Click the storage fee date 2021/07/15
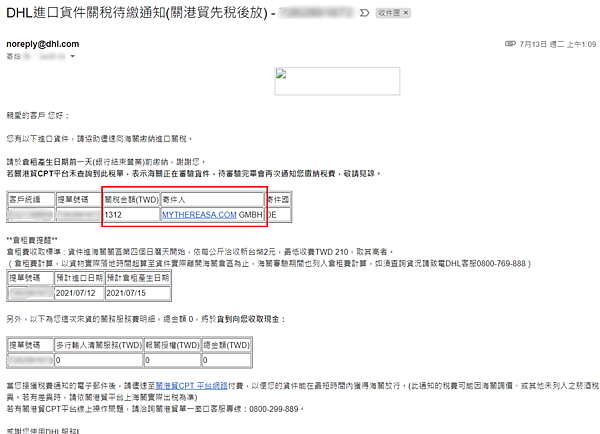The width and height of the screenshot is (600, 434). 126,293
